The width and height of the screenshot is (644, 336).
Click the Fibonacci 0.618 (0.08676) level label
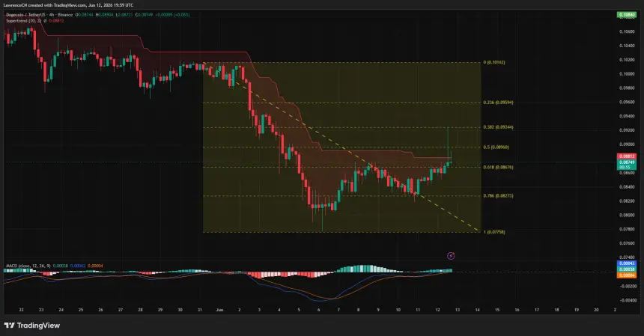click(x=498, y=167)
